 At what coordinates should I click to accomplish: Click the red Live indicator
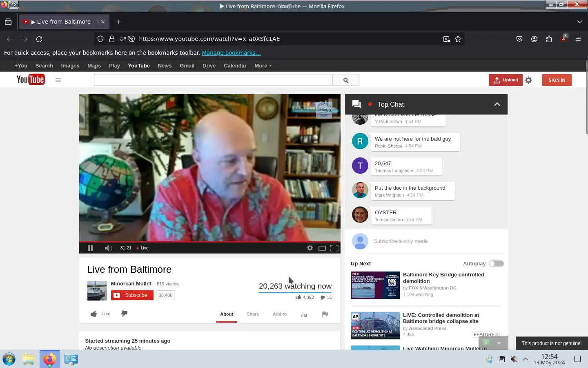[x=143, y=248]
